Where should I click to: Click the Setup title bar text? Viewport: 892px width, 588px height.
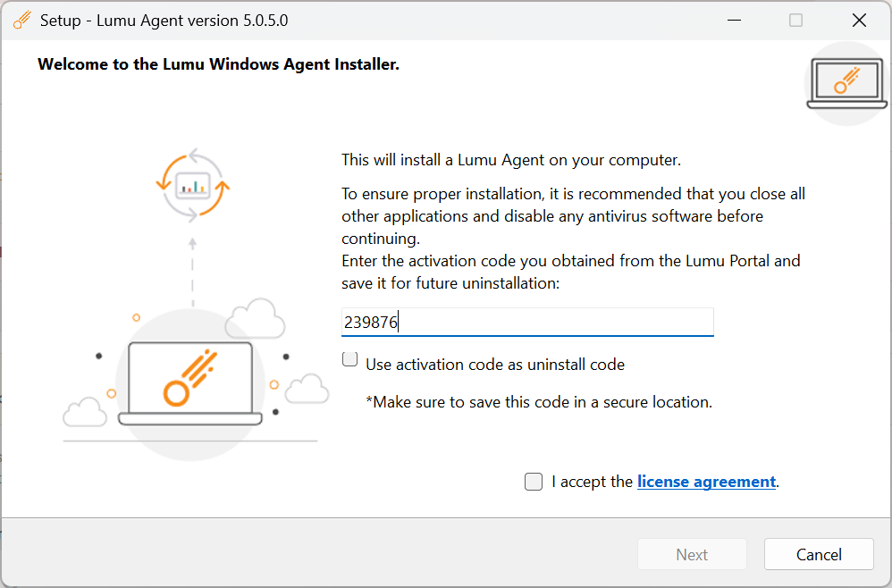click(164, 21)
